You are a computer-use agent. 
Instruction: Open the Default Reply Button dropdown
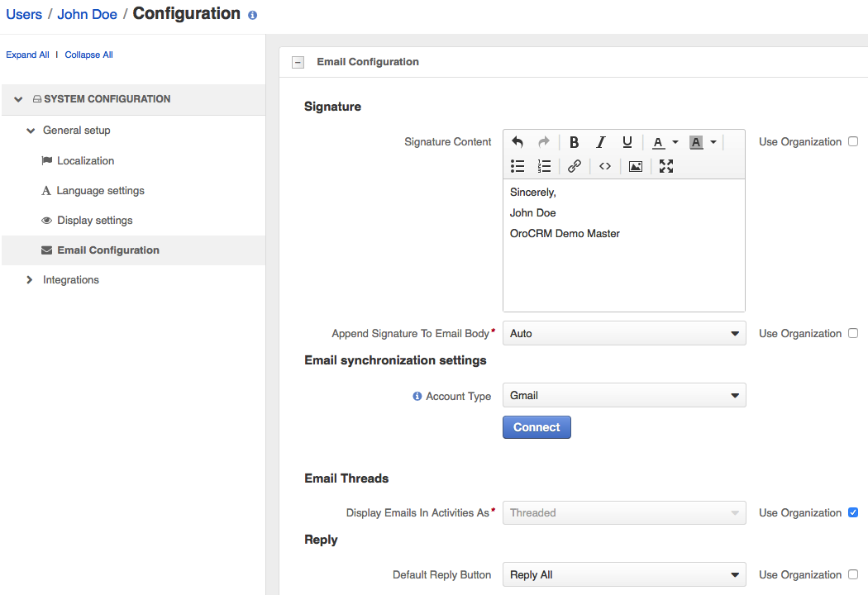[x=624, y=574]
